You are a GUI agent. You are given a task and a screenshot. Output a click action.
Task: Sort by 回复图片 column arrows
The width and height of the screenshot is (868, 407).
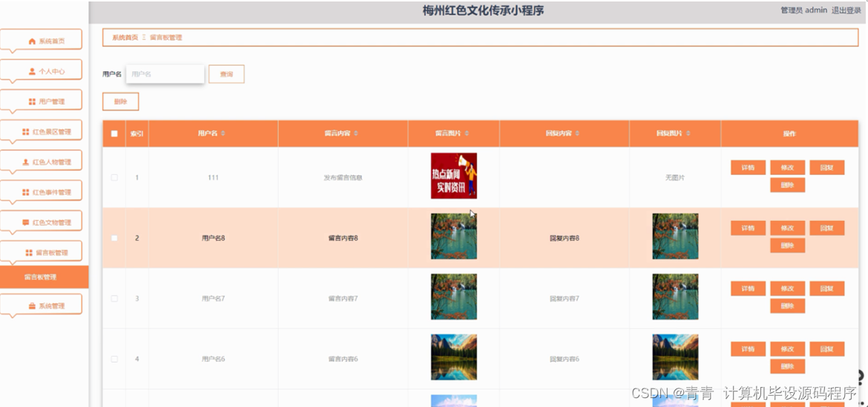pos(688,134)
